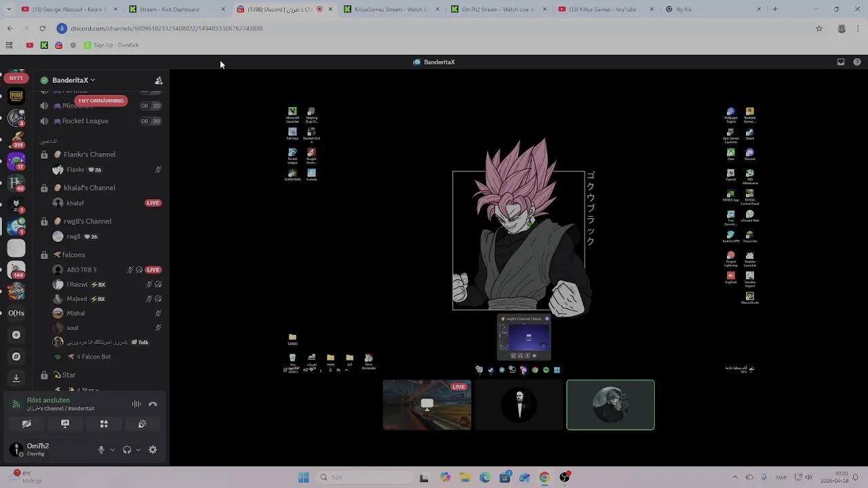
Task: Open the Discord activities launcher icon
Action: [x=104, y=424]
